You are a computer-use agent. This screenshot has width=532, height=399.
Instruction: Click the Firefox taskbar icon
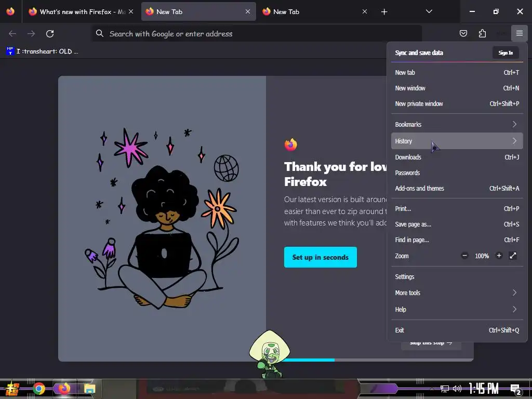pyautogui.click(x=64, y=389)
